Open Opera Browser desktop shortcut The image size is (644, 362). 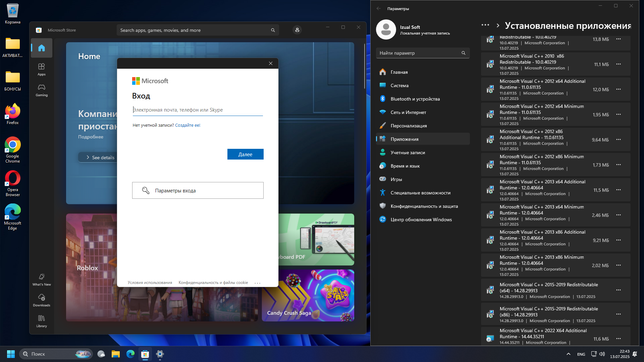tap(13, 183)
